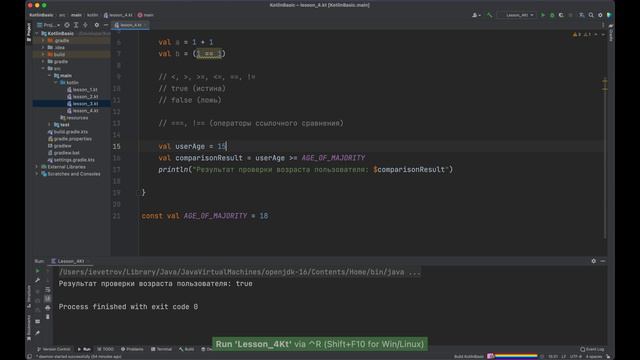
Task: Select the Lesson_4Kt run tab
Action: 69,261
